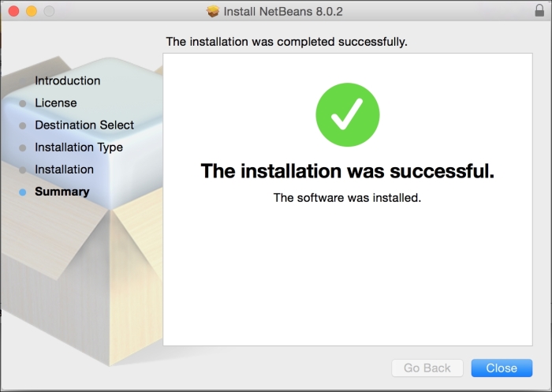This screenshot has width=552, height=392.
Task: Click 'The installation was completed successfully.' header
Action: (x=286, y=42)
